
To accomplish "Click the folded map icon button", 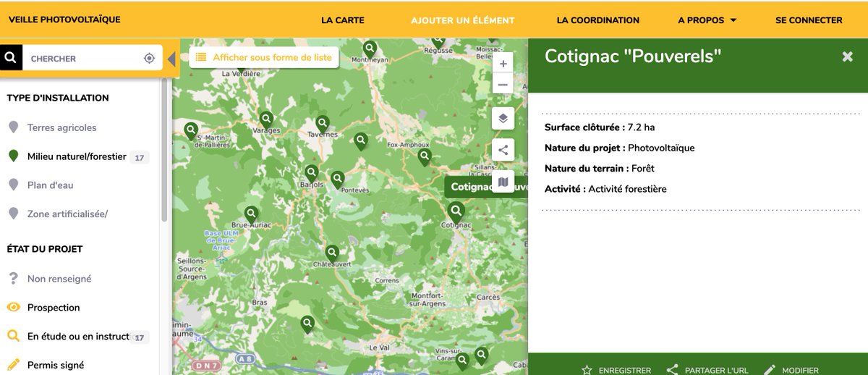I will coord(503,182).
